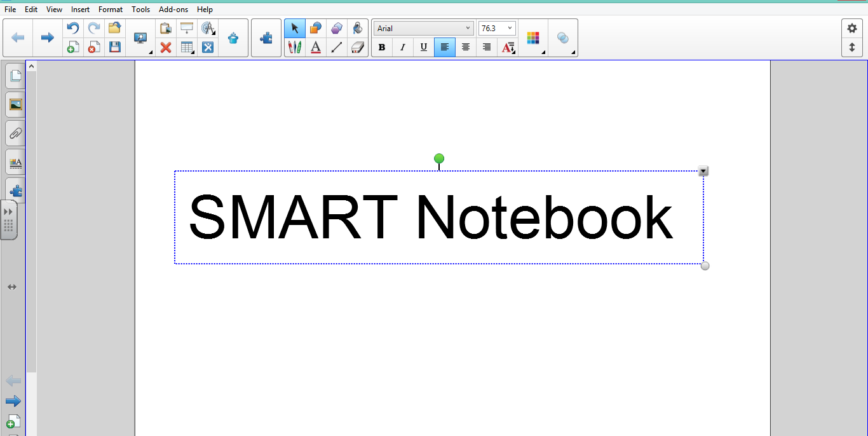Screen dimensions: 868x436
Task: Delete the current page
Action: point(94,47)
